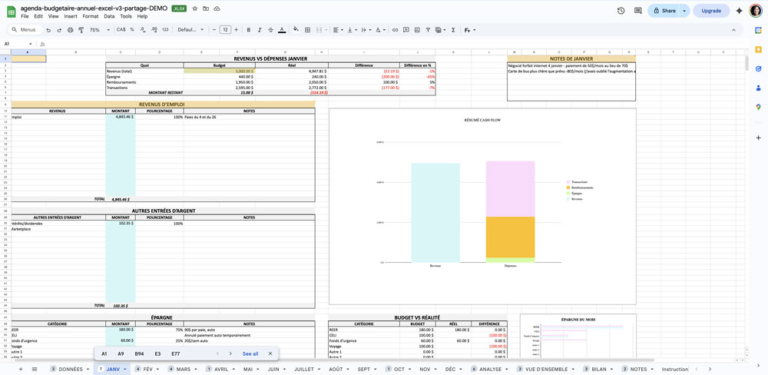Activate the Paint format roller icon
Viewport: 768px width, 375px height.
click(81, 30)
